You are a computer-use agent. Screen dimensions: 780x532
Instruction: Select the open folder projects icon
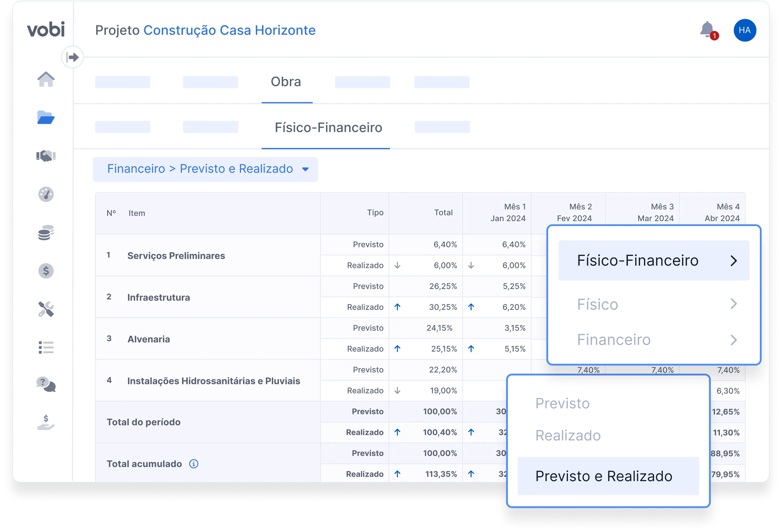tap(46, 118)
